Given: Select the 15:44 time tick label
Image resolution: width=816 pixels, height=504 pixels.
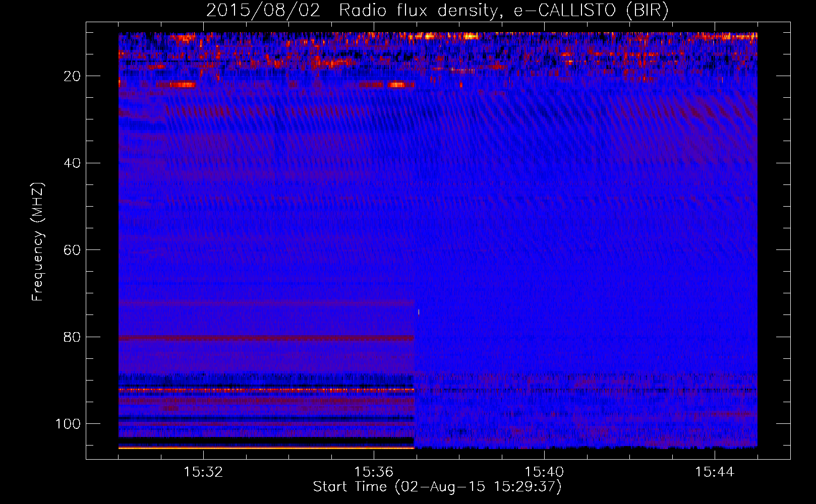Looking at the screenshot, I should (715, 472).
